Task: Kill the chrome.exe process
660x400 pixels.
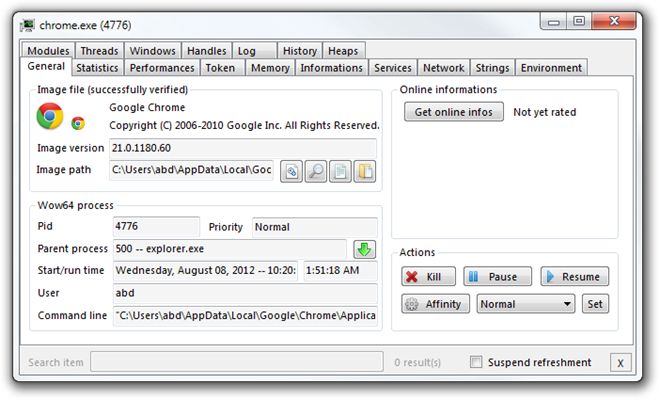Action: (x=428, y=277)
